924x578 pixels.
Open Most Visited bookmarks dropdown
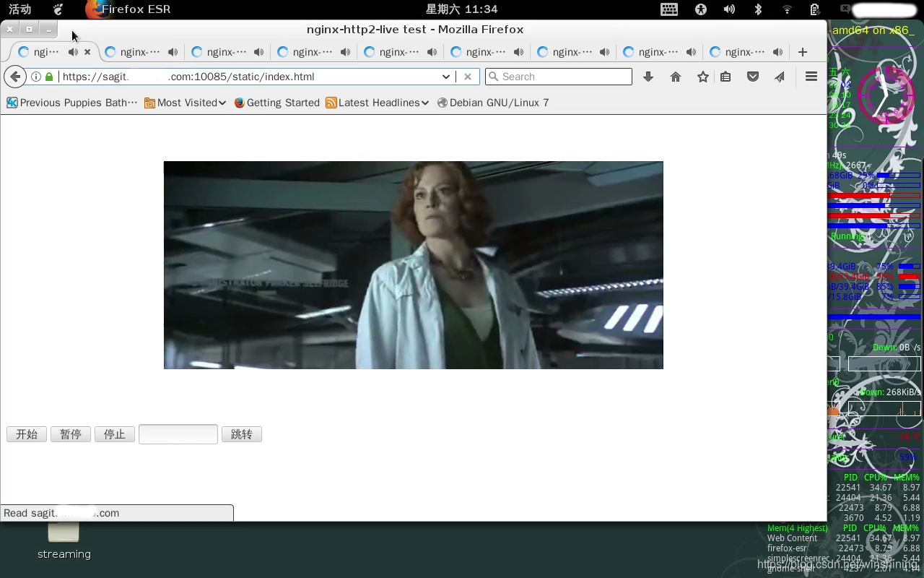point(185,103)
